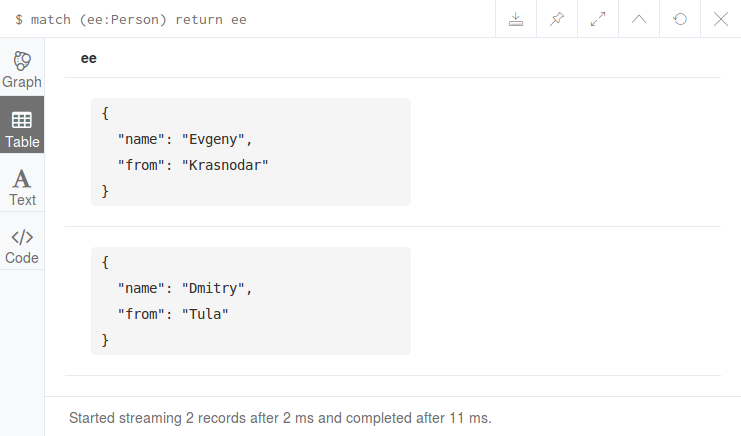
Task: Expand frame to fullscreen
Action: point(598,19)
